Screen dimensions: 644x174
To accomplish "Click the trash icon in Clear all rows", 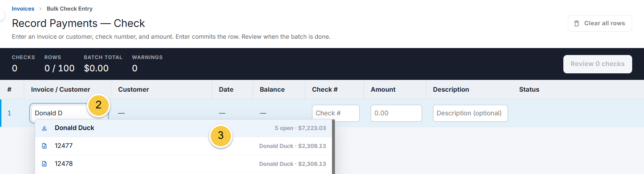I will pos(576,24).
